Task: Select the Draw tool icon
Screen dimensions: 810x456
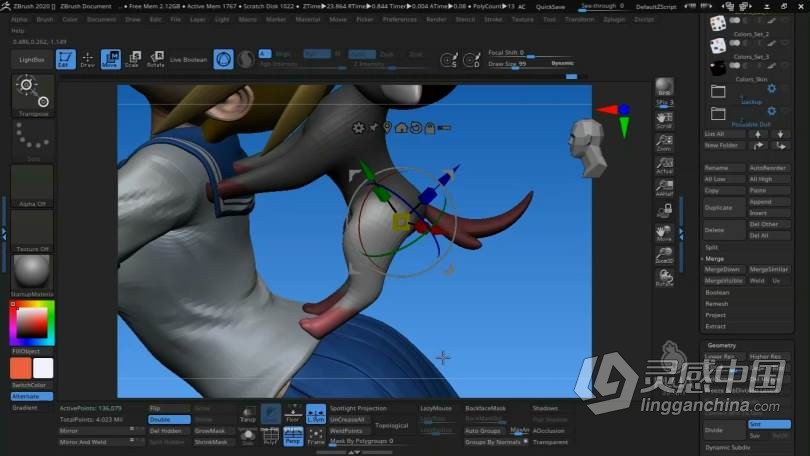Action: pos(87,59)
